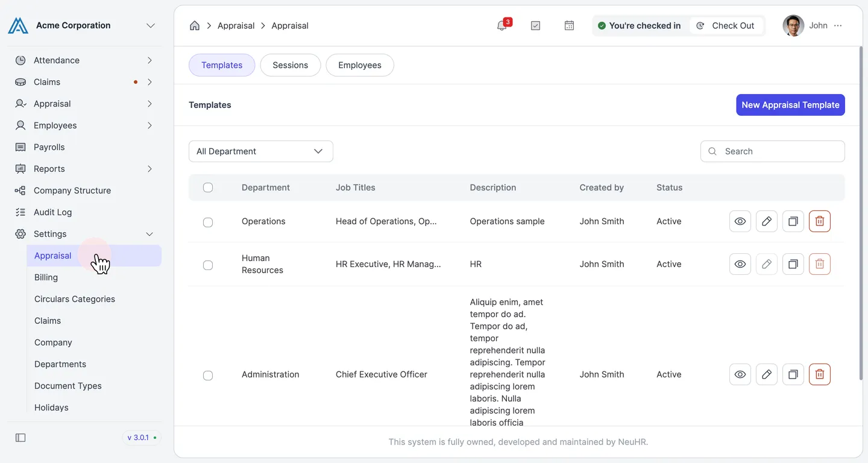Viewport: 868px width, 463px height.
Task: Switch to the Employees tab
Action: (360, 65)
